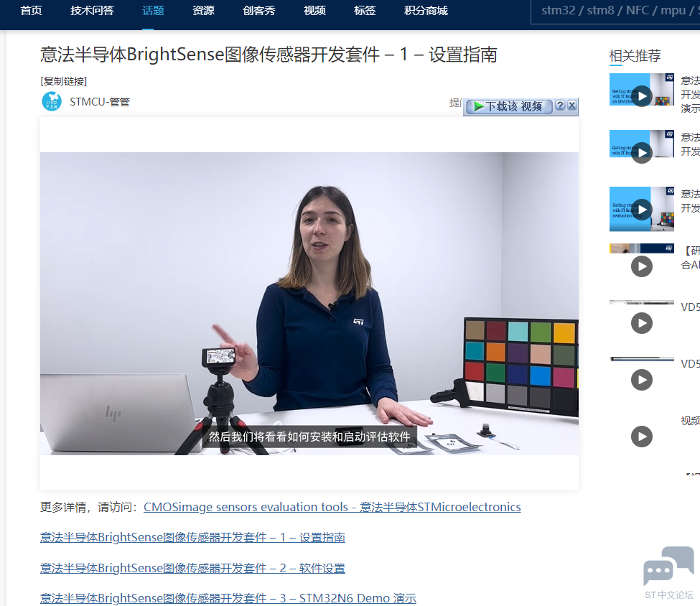Open the CMOSimage sensors evaluation tools link

(x=332, y=508)
